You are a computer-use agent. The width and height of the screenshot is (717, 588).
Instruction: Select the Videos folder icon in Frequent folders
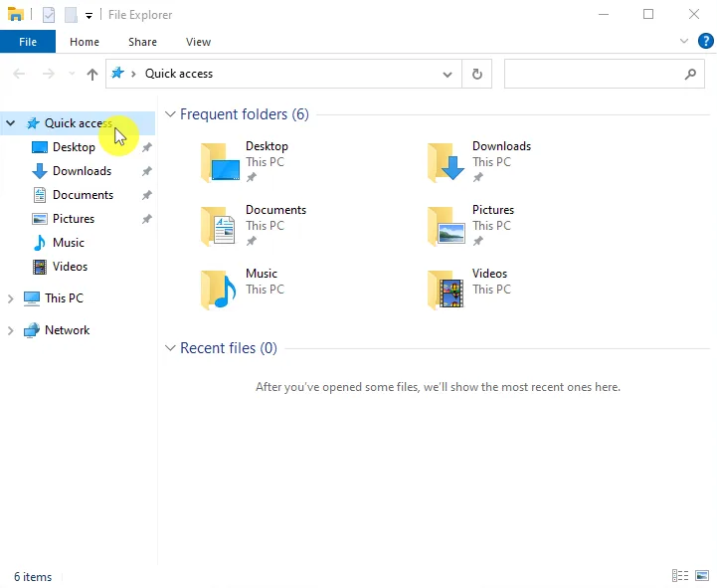pyautogui.click(x=446, y=290)
